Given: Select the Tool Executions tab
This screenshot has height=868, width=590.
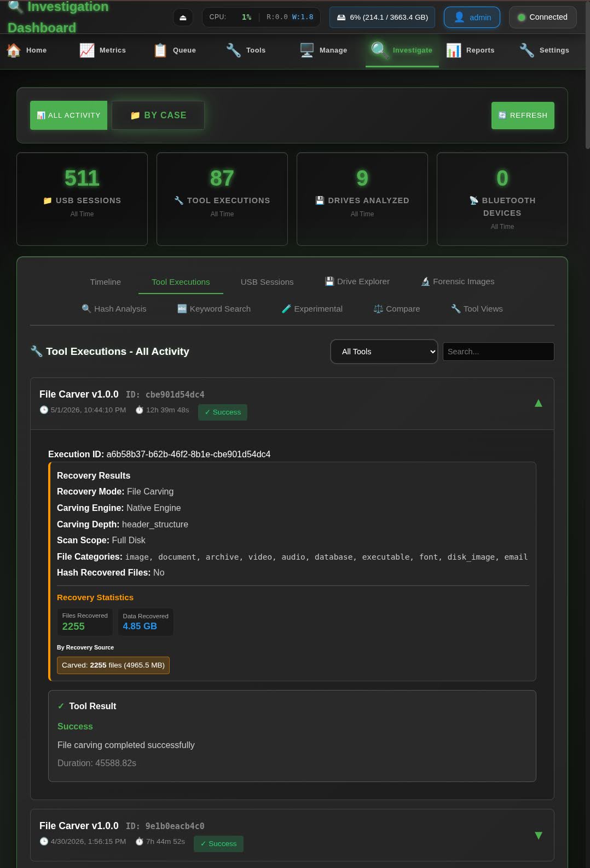Looking at the screenshot, I should pos(181,282).
